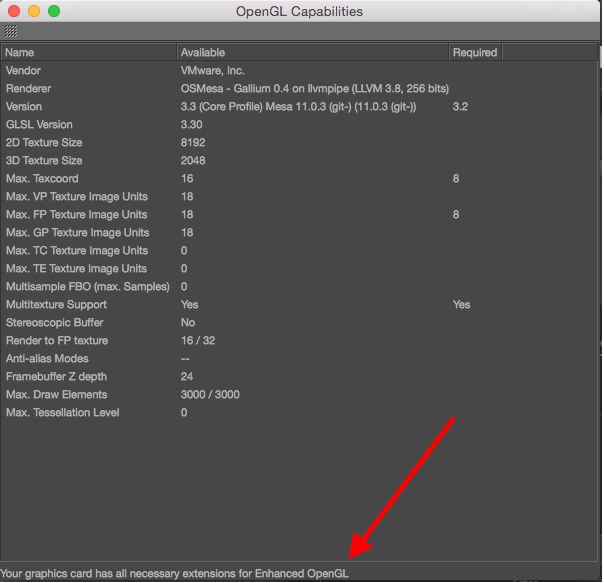Select the Render to FP texture label

pyautogui.click(x=57, y=341)
